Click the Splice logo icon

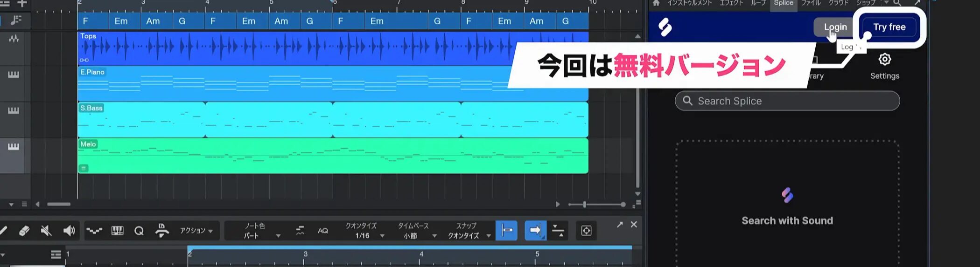click(665, 27)
